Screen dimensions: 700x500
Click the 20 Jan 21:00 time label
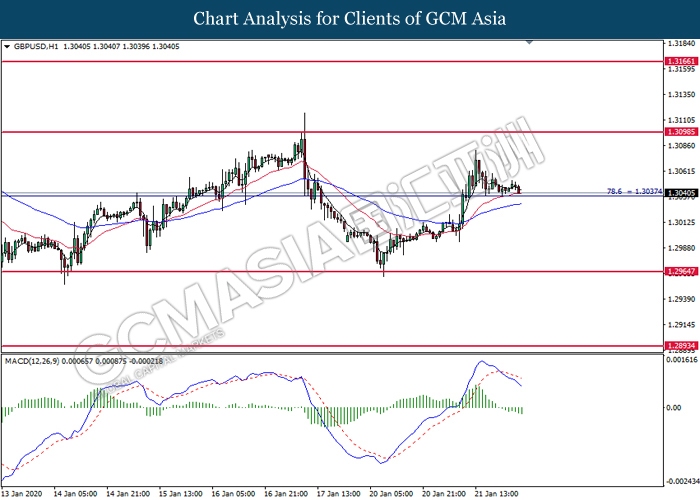(x=444, y=493)
